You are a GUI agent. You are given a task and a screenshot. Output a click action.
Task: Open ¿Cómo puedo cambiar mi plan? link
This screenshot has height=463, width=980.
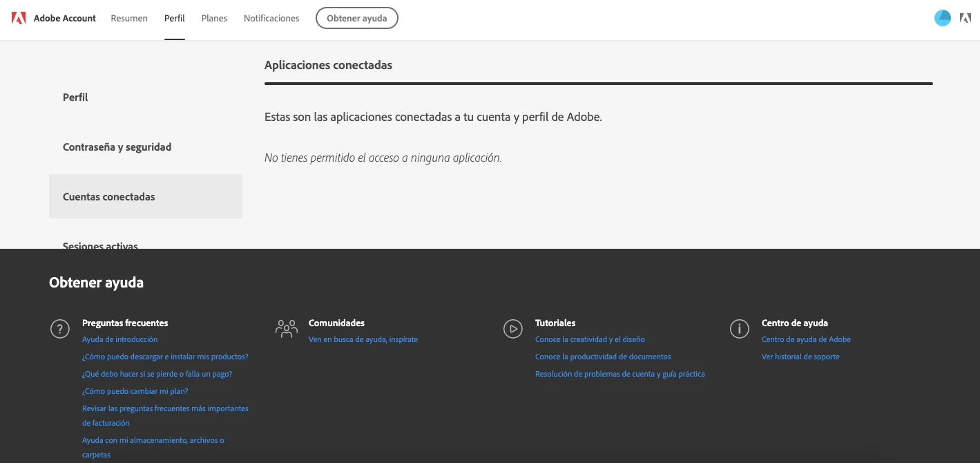point(135,391)
